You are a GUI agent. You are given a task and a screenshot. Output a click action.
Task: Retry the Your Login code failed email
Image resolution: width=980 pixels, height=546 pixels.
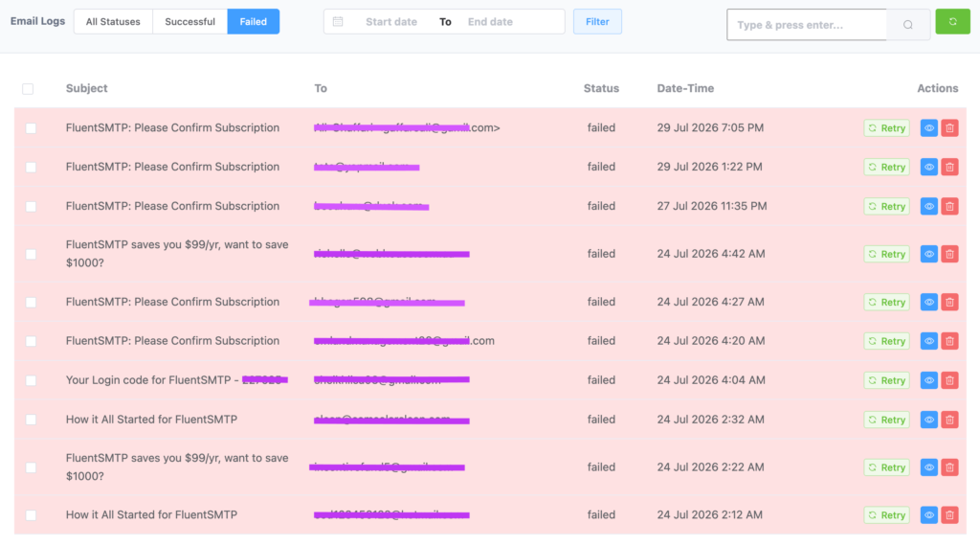[886, 380]
